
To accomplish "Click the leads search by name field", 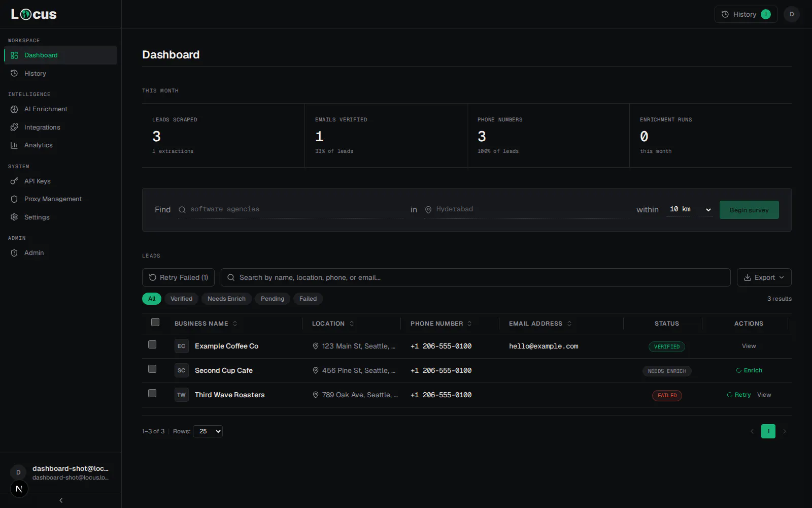I will (x=476, y=277).
